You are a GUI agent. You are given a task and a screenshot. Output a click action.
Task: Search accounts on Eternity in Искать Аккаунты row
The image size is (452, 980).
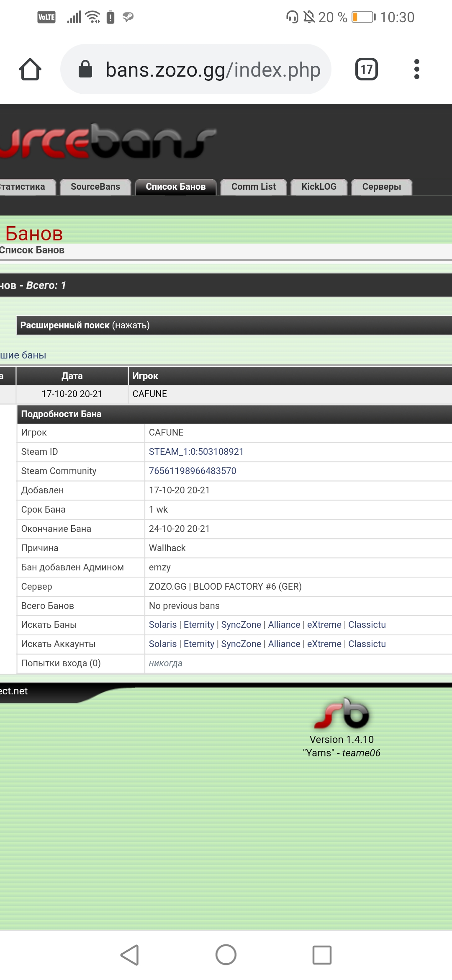pyautogui.click(x=199, y=644)
